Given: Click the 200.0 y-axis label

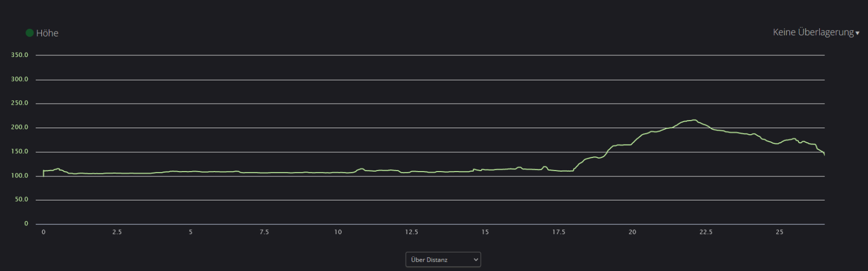Looking at the screenshot, I should click(x=20, y=128).
